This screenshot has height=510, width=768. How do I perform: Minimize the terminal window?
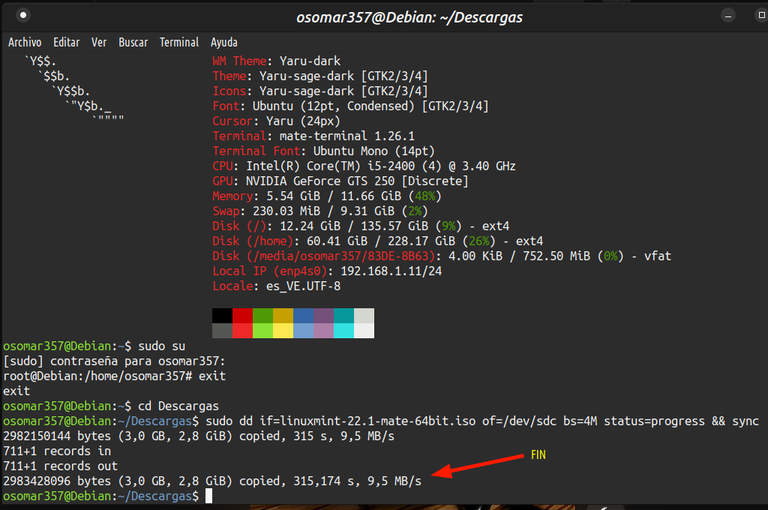click(x=728, y=16)
